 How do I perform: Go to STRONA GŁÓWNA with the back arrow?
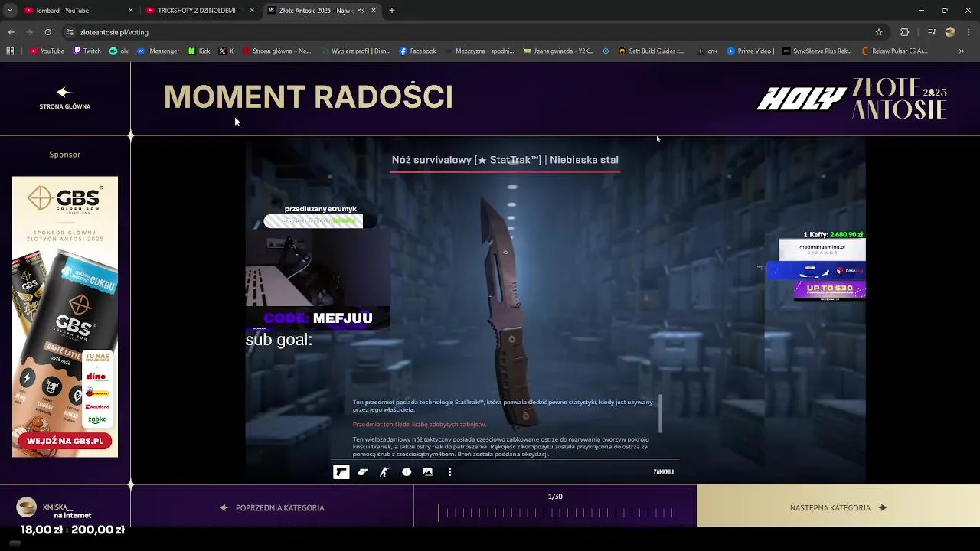point(64,98)
